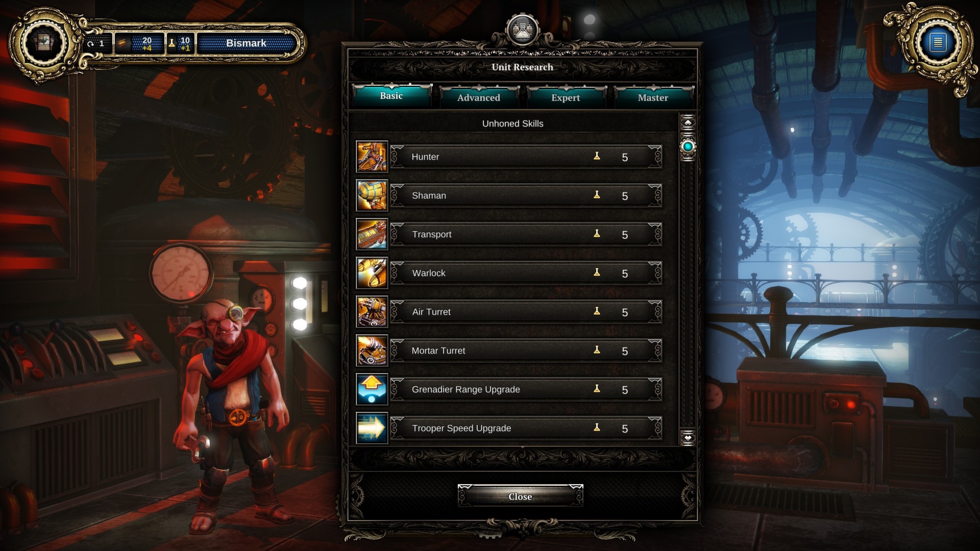Click the scroll up arrow on research panel
The width and height of the screenshot is (980, 551).
[x=687, y=123]
